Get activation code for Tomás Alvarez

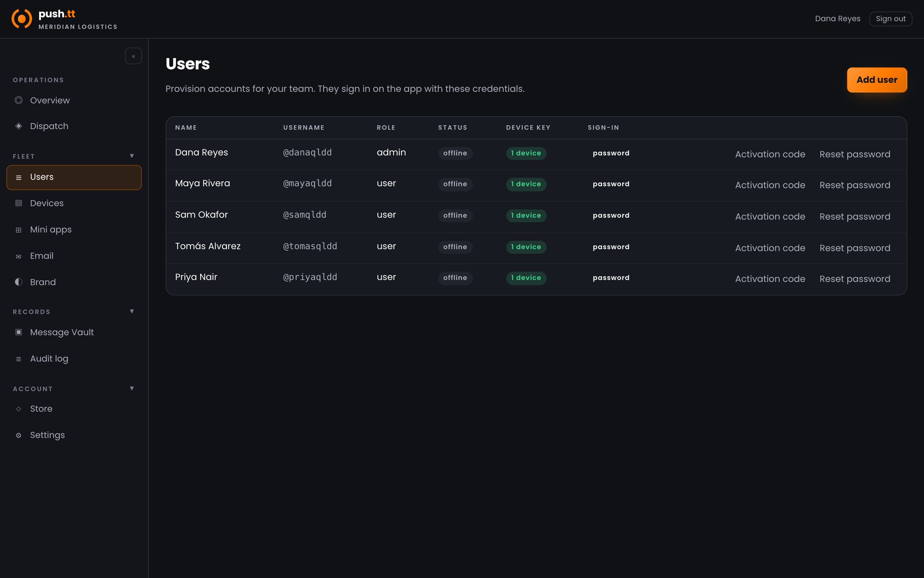click(x=770, y=248)
